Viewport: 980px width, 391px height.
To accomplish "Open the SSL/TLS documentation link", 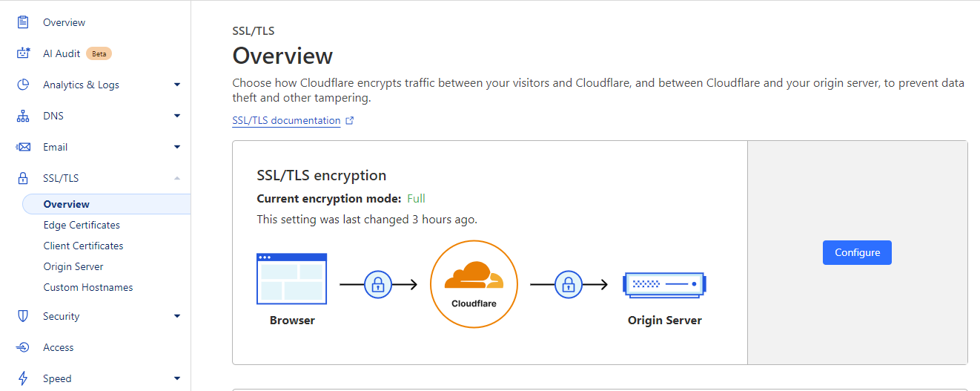I will [x=286, y=120].
